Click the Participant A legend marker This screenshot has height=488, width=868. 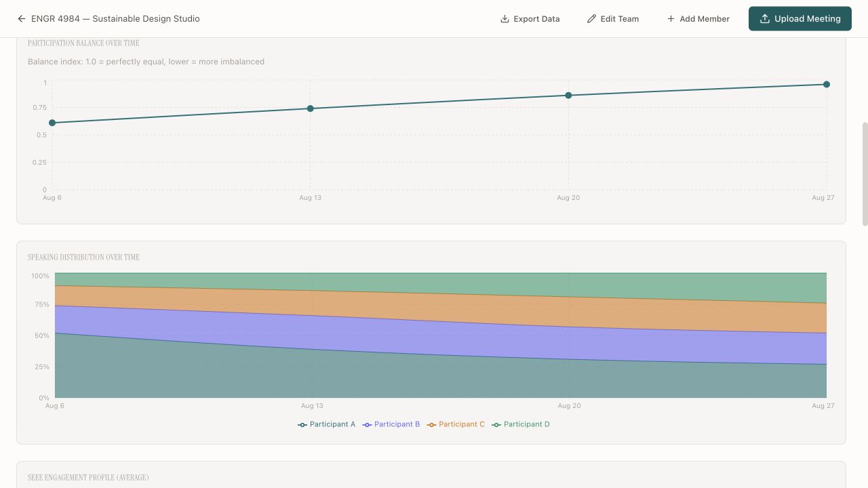click(x=302, y=425)
